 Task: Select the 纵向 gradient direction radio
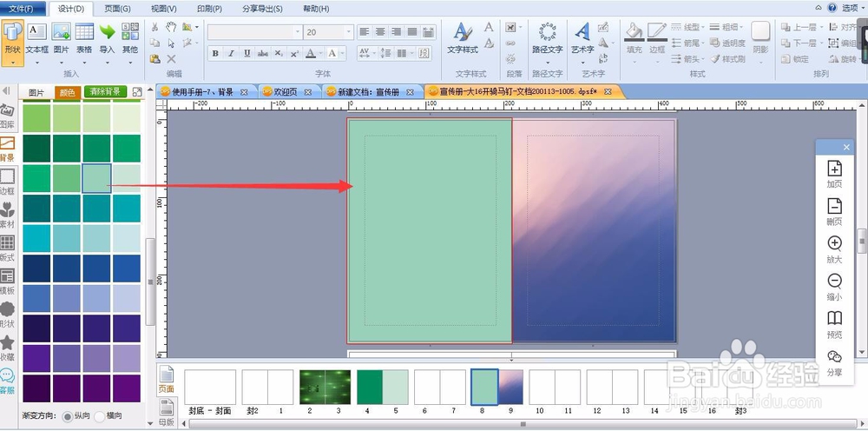tap(68, 416)
